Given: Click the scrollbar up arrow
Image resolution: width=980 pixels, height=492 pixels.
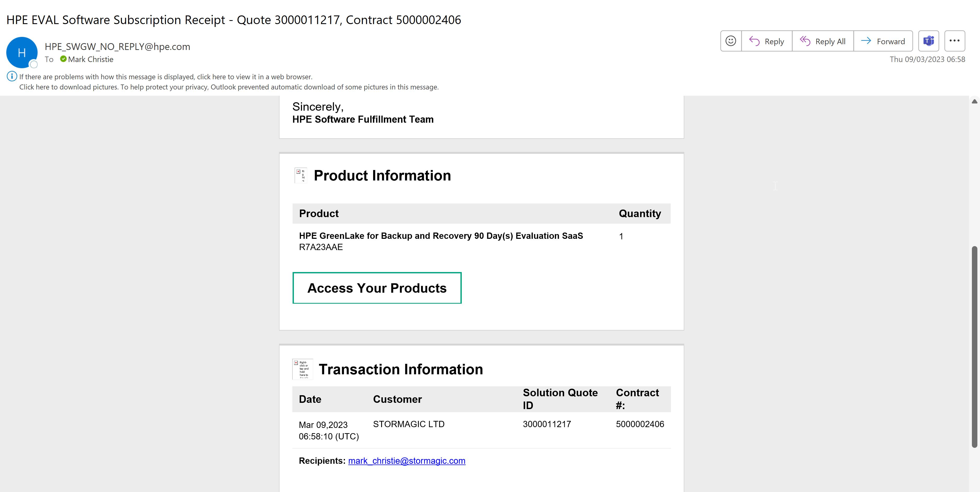Looking at the screenshot, I should (x=974, y=101).
